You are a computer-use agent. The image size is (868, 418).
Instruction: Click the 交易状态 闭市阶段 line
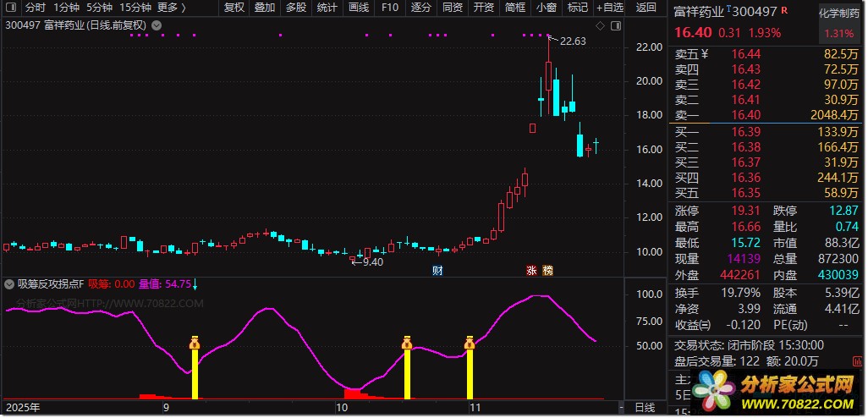(749, 345)
